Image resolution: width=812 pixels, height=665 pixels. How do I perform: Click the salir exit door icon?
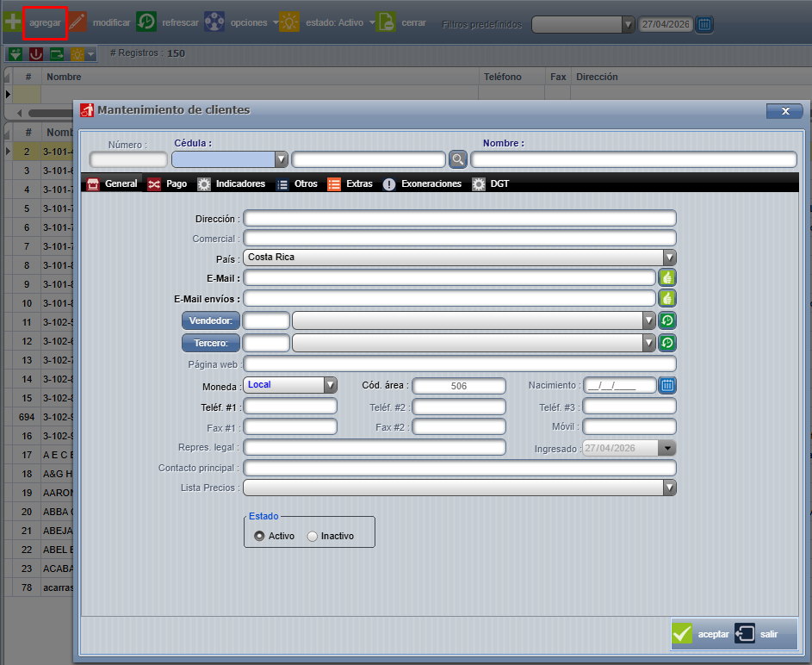pyautogui.click(x=745, y=633)
